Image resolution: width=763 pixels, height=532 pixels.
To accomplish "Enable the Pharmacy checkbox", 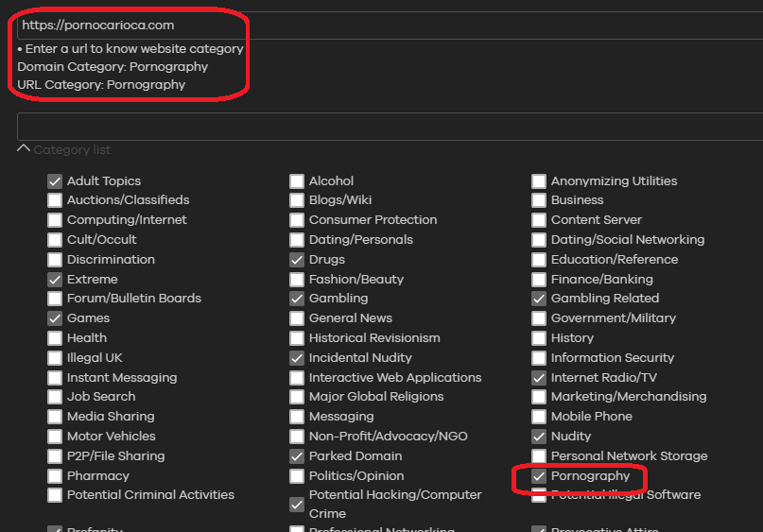I will [55, 476].
